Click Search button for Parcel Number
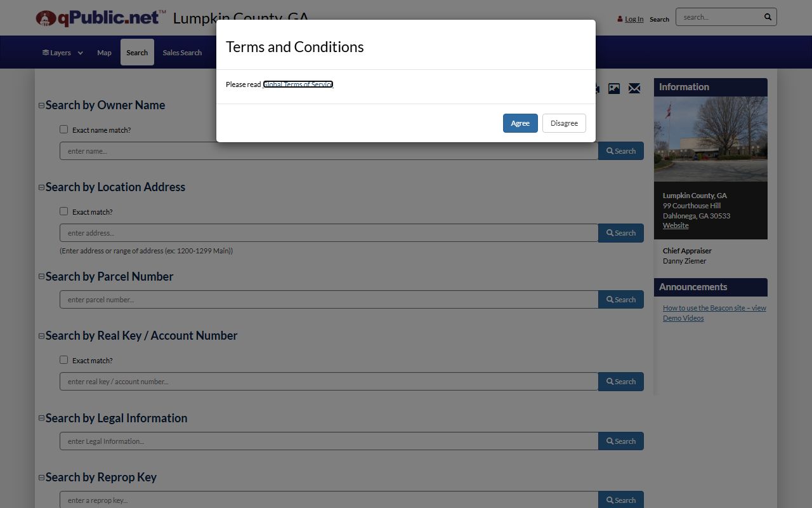 tap(620, 300)
